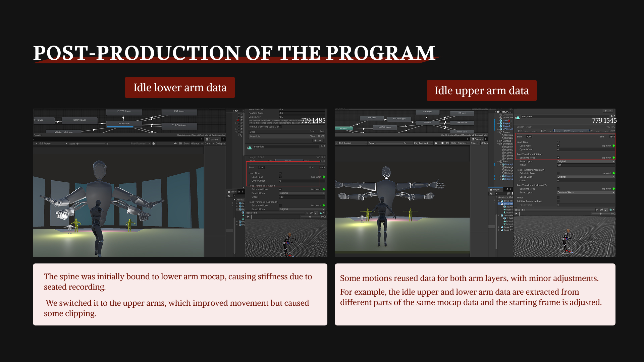
Task: Click the help question mark beside left boss-idle name
Action: tap(321, 146)
